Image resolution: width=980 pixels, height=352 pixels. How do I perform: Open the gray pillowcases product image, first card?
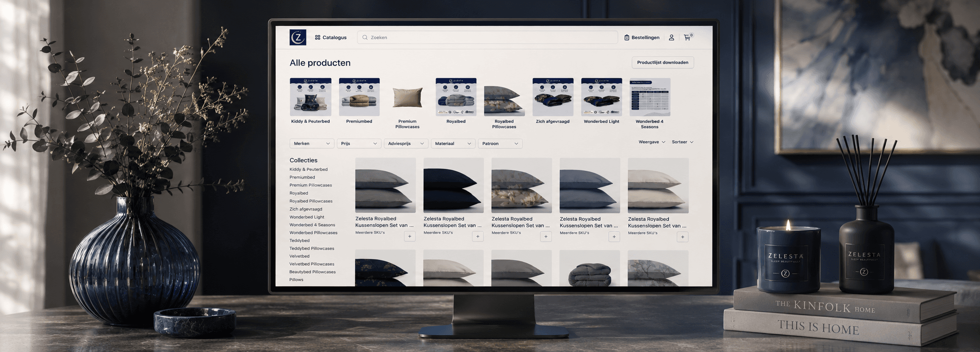(386, 185)
